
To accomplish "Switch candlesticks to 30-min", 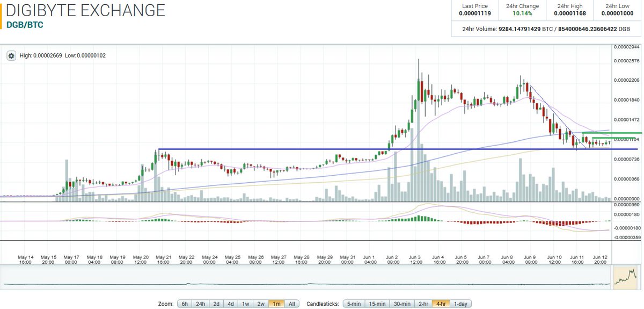I will pyautogui.click(x=402, y=304).
